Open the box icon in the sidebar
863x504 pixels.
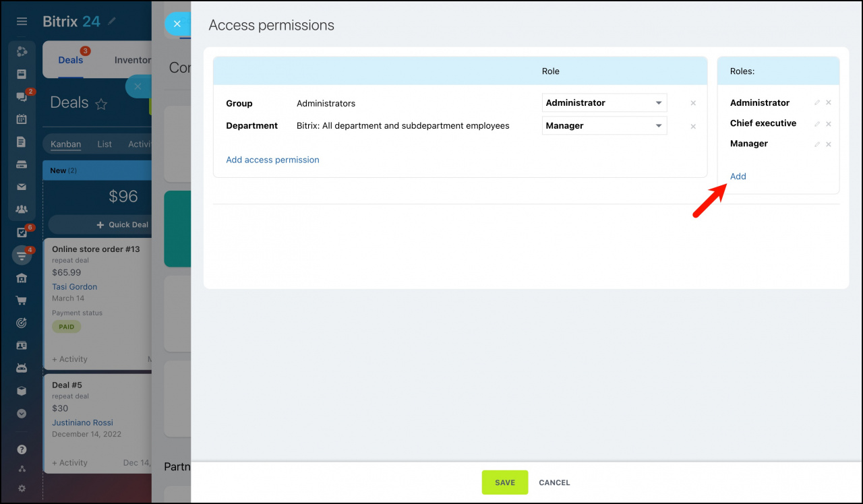[22, 391]
